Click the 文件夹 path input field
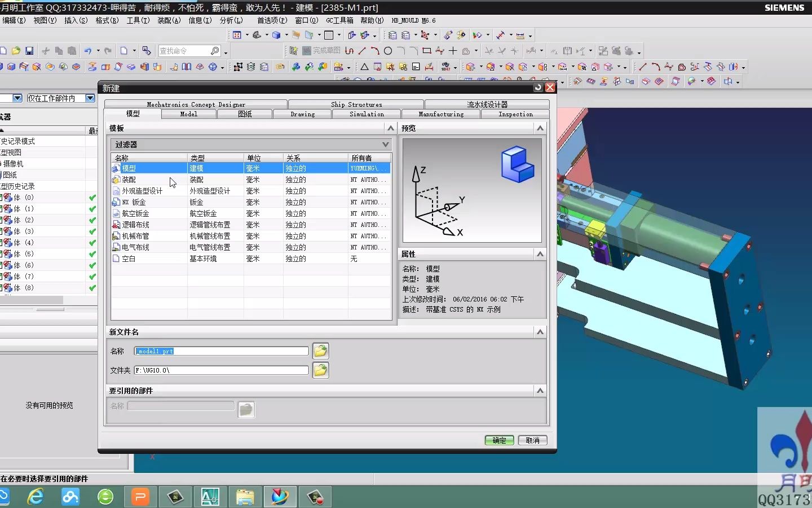Screen dimensions: 812x508 [x=222, y=370]
